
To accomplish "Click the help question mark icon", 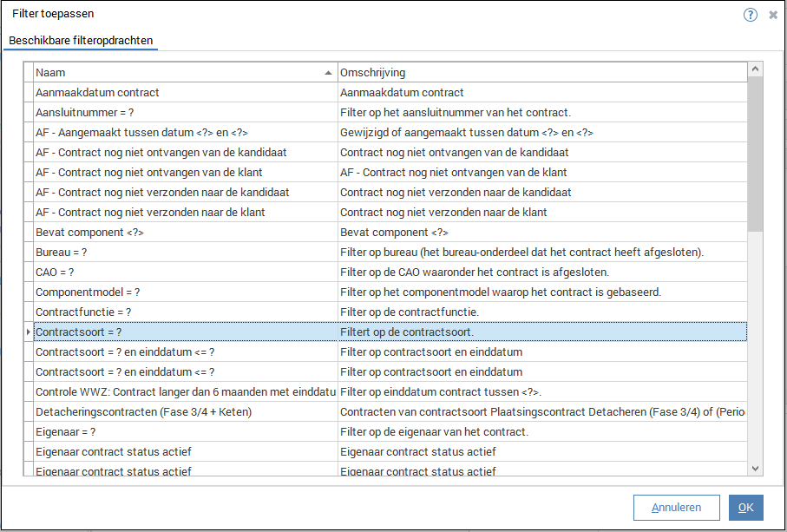I will click(751, 15).
